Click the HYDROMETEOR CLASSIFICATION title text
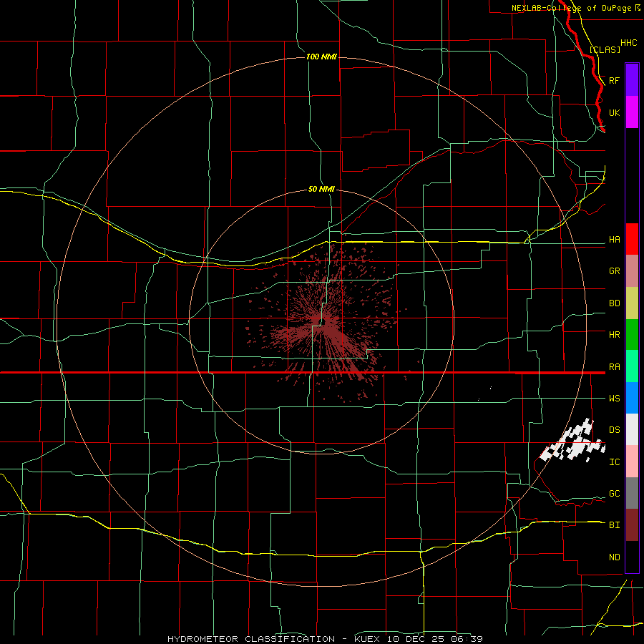This screenshot has width=644, height=644. [251, 639]
